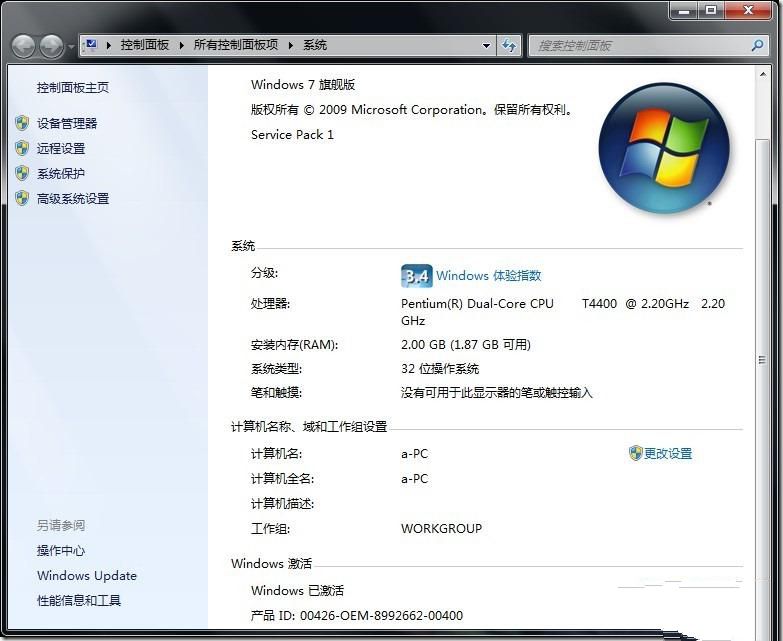
Task: Open the 远程设置 sidebar link
Action: pyautogui.click(x=61, y=148)
